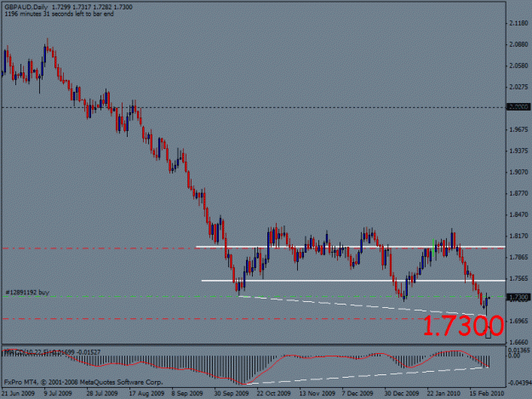Select the black dashed 2.0000 horizontal line
The height and width of the screenshot is (399, 532).
pos(254,107)
